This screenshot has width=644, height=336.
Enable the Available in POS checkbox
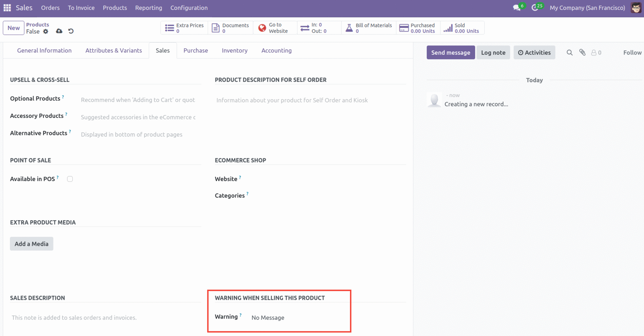70,179
